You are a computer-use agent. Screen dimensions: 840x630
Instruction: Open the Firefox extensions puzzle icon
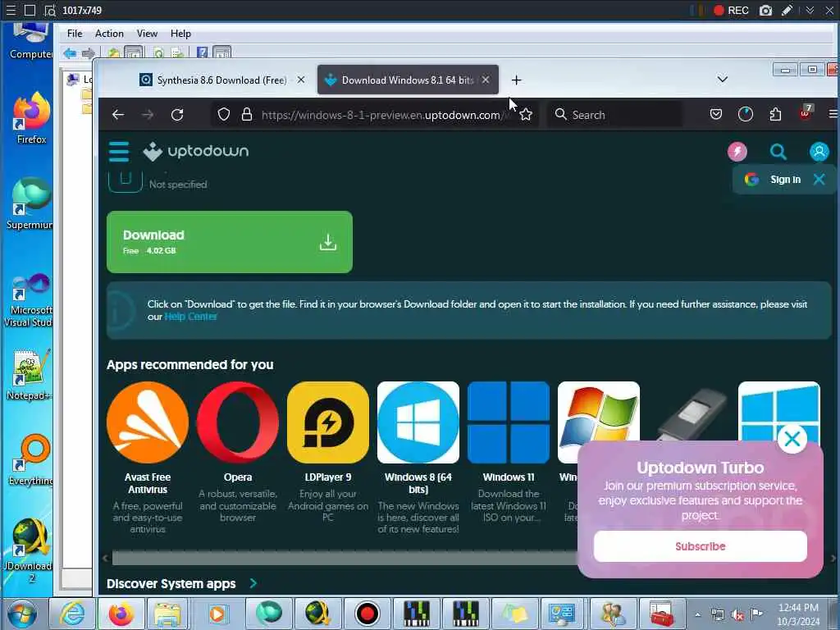click(x=775, y=114)
